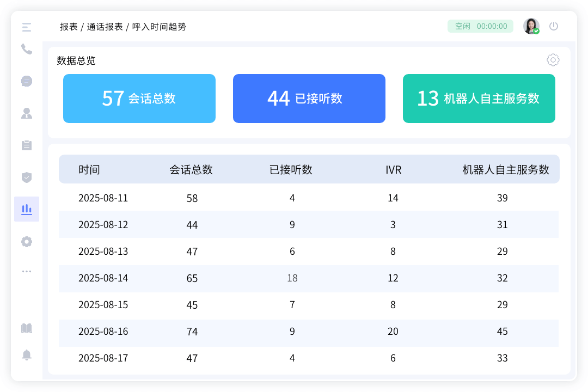
Task: Open the clipboard tasks sidebar icon
Action: [x=27, y=145]
